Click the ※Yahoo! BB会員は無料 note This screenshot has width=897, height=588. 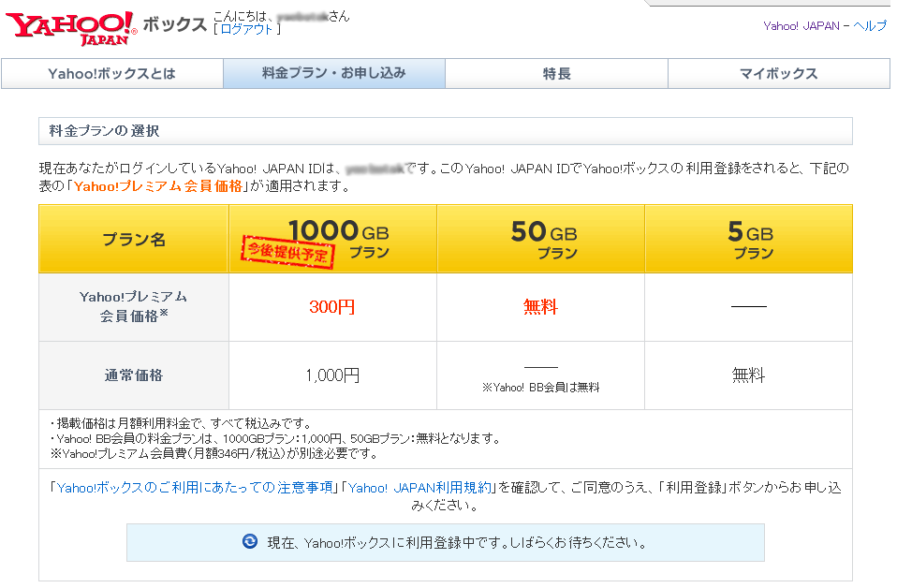[540, 388]
